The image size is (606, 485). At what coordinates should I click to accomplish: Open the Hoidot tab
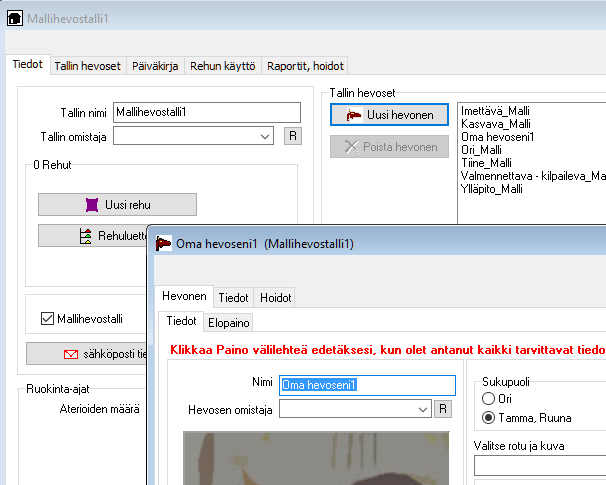pyautogui.click(x=276, y=298)
